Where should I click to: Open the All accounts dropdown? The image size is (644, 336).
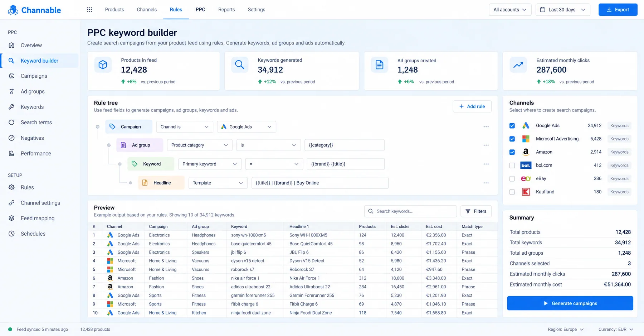click(x=510, y=10)
